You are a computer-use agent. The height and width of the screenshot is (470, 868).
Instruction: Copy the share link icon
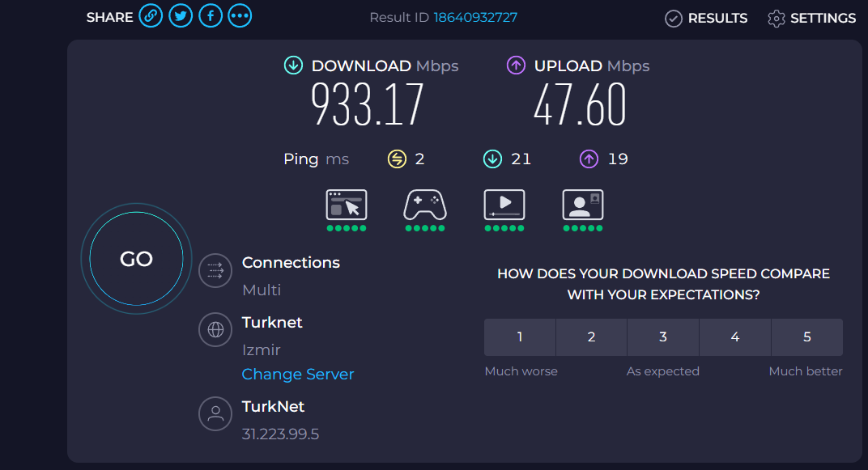pos(151,16)
